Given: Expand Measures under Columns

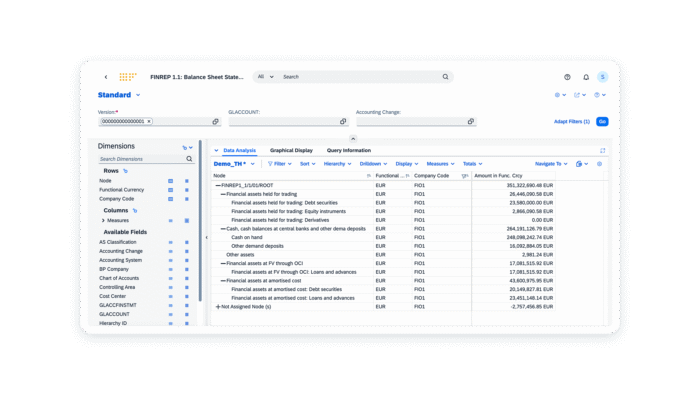Looking at the screenshot, I should click(103, 220).
